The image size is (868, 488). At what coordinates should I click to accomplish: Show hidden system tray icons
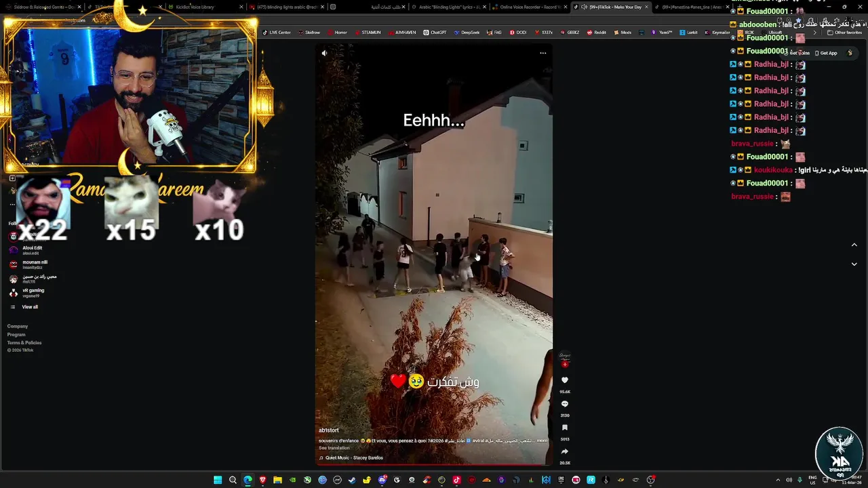click(x=778, y=480)
